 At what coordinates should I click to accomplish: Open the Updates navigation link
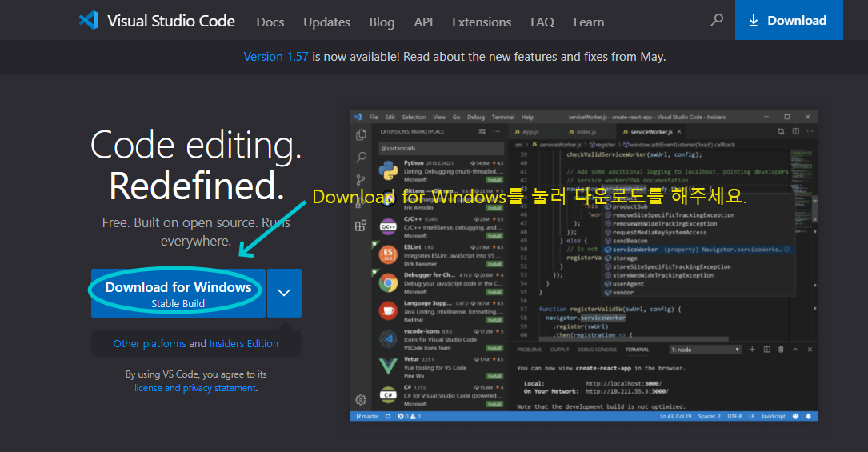[326, 22]
